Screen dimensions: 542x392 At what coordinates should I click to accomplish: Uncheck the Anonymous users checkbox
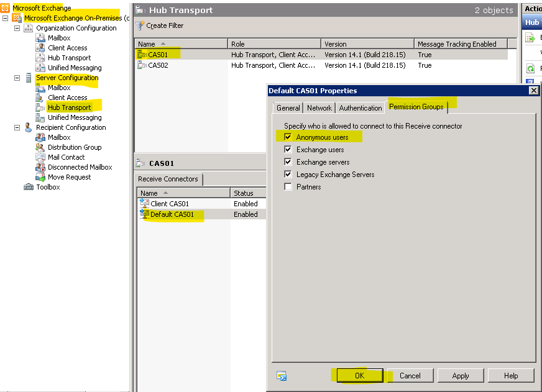click(288, 137)
